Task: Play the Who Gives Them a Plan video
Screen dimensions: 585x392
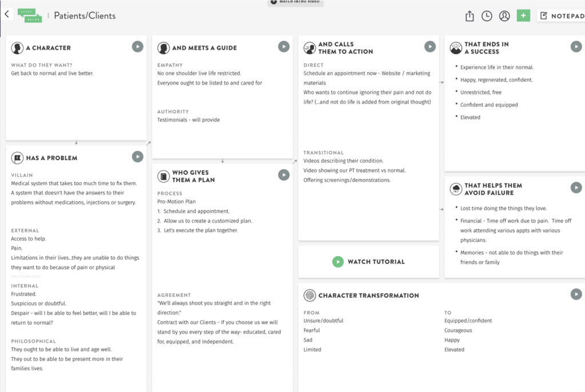Action: pyautogui.click(x=284, y=175)
